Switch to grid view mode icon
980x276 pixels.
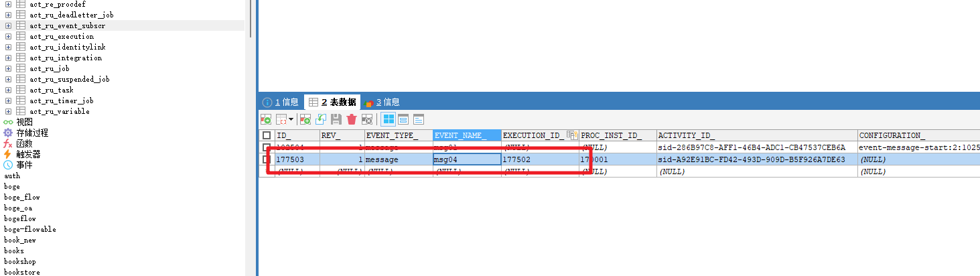(388, 119)
